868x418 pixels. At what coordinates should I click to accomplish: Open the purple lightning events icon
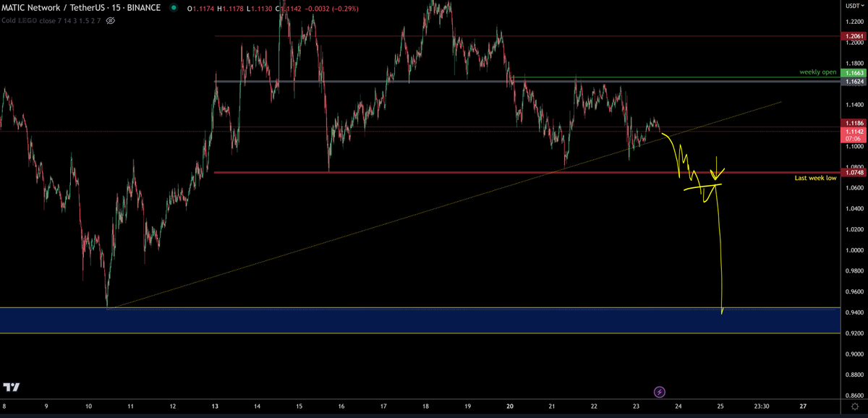pos(660,392)
